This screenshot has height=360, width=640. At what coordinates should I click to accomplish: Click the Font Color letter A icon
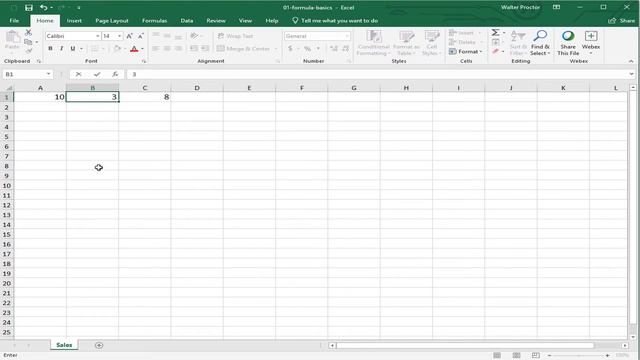pyautogui.click(x=134, y=49)
